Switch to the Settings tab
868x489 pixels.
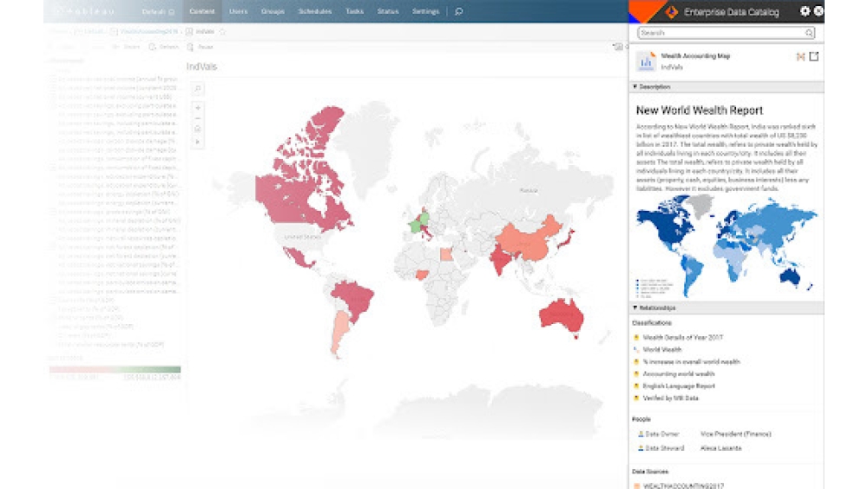point(425,11)
